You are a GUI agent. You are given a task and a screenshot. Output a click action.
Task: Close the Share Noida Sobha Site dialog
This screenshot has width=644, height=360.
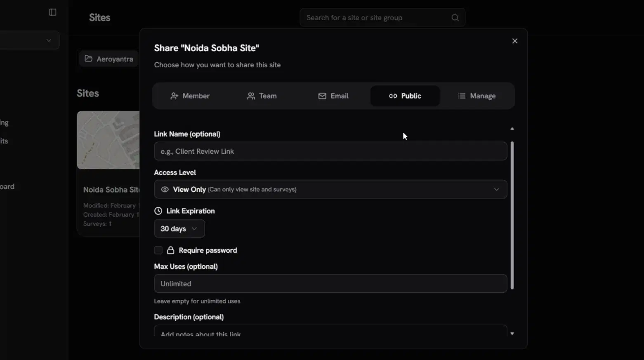click(514, 40)
